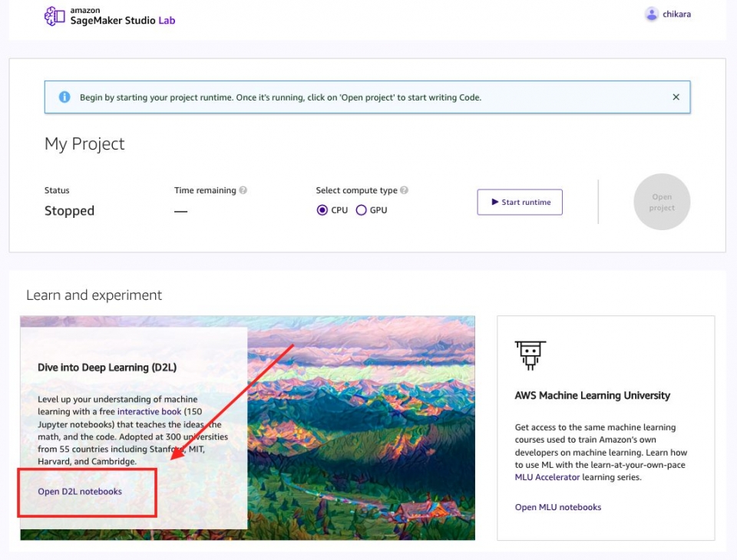This screenshot has height=560, width=737.
Task: Click the play arrow inside Start runtime
Action: tap(496, 202)
